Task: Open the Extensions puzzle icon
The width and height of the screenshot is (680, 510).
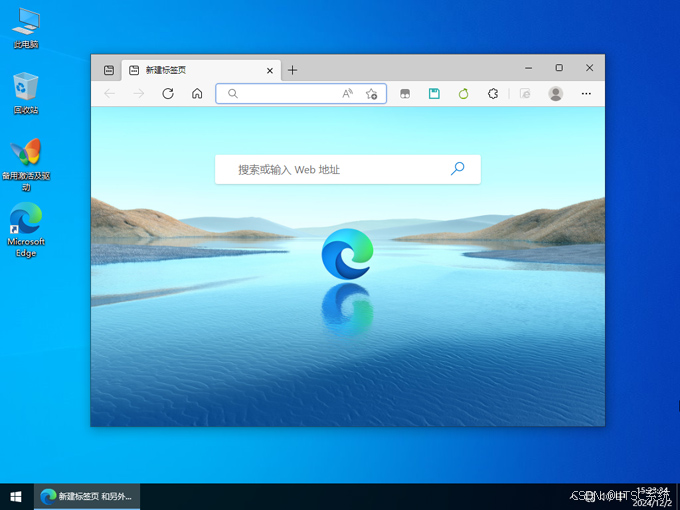Action: [x=493, y=94]
